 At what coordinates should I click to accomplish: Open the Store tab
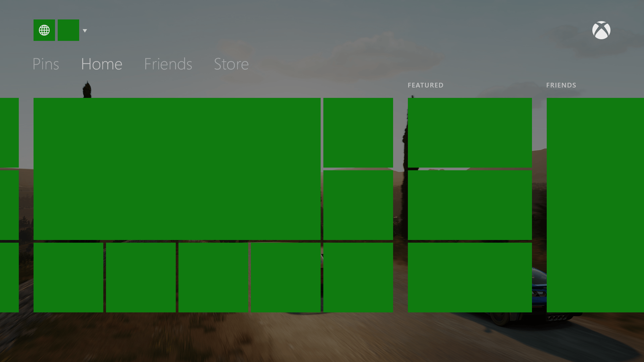[x=231, y=64]
